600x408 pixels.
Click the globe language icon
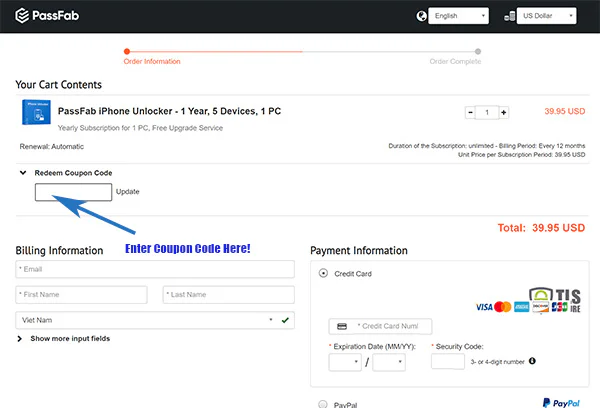point(421,16)
